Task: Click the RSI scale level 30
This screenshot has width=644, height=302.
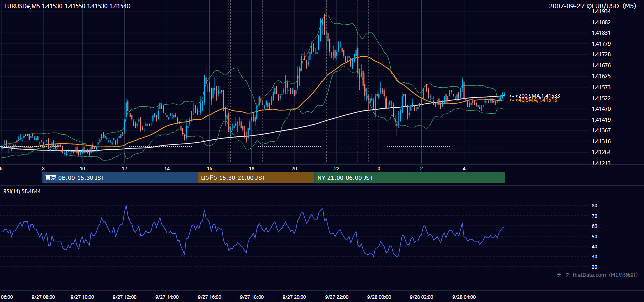Action: pos(595,257)
